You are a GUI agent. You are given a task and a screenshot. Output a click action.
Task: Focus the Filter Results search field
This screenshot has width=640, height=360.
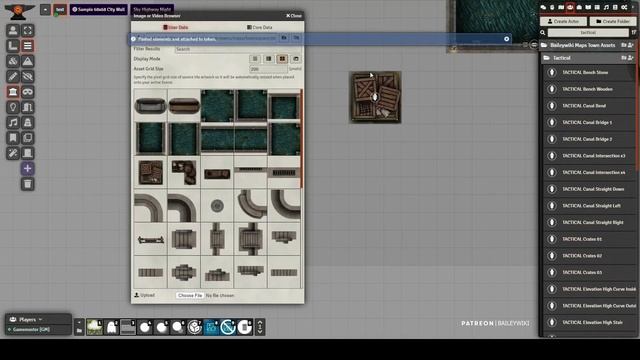[x=238, y=49]
